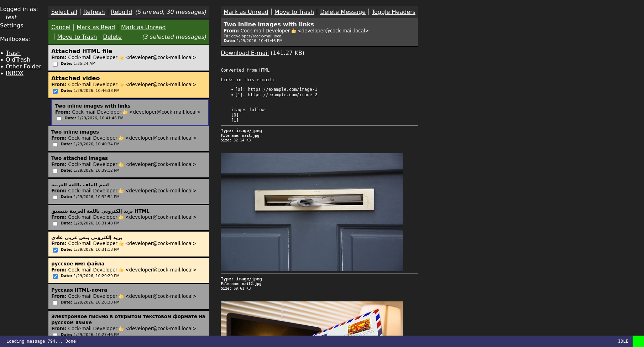Screen dimensions: 644x347
Task: Download the displayed e-mail
Action: click(245, 53)
